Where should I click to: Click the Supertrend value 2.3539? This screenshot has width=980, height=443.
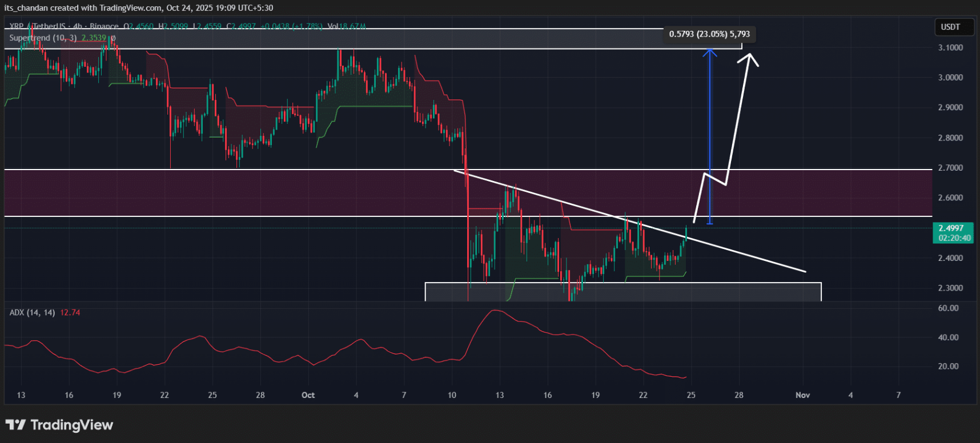[94, 38]
